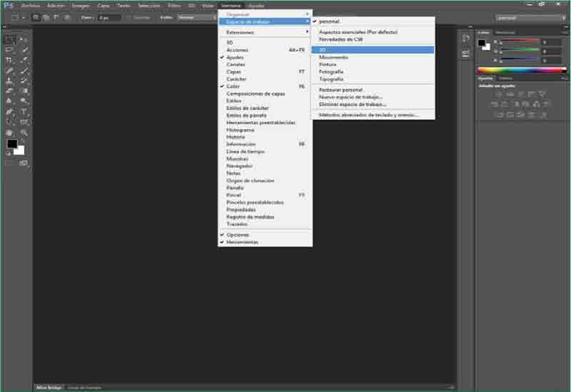Select the Rectangular Marquee tool
Viewport: 571px width, 392px height.
[10, 40]
